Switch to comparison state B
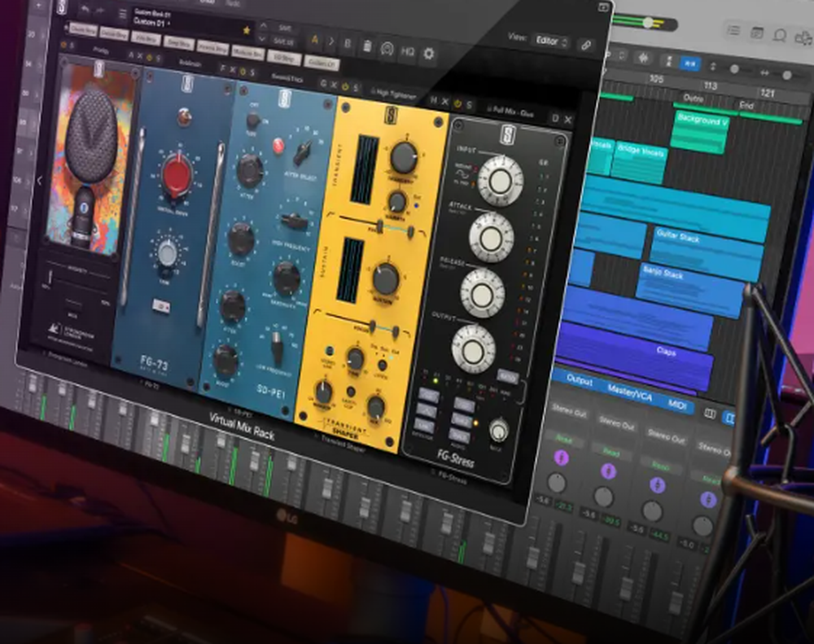This screenshot has width=814, height=644. pos(348,44)
